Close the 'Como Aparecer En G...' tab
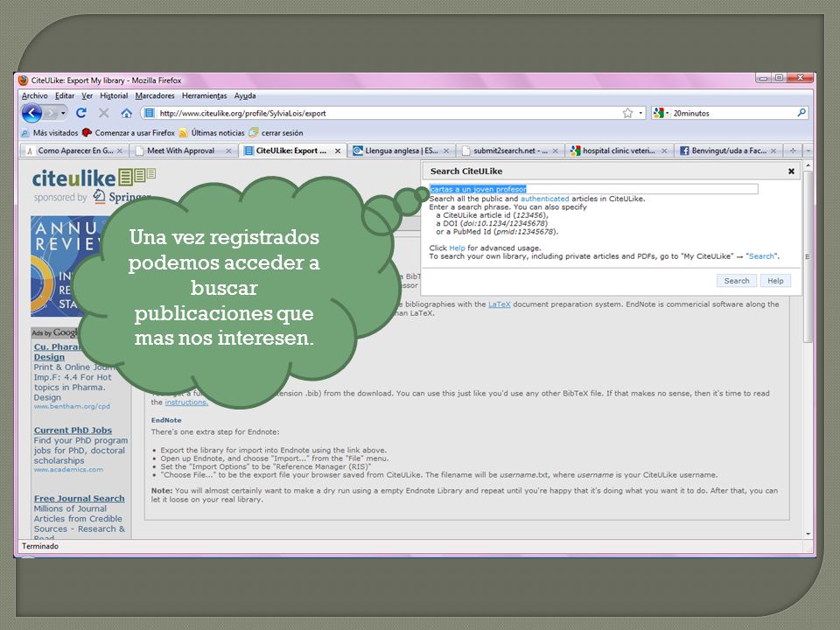The height and width of the screenshot is (630, 840). [x=120, y=151]
